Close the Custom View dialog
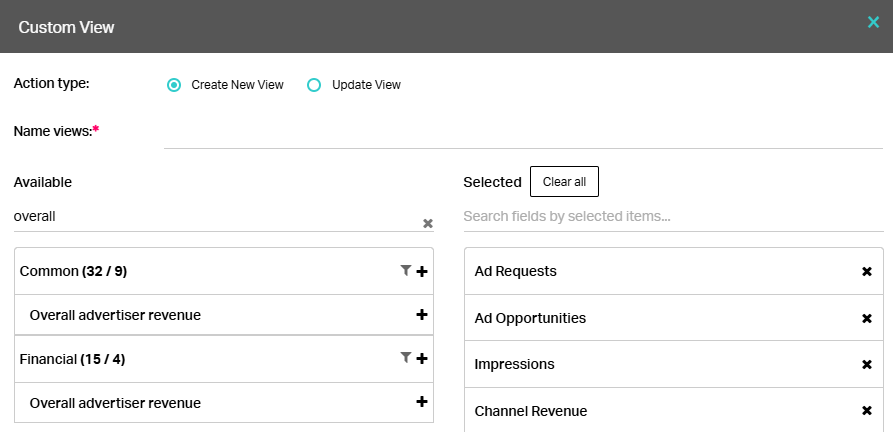This screenshot has width=893, height=432. click(872, 22)
